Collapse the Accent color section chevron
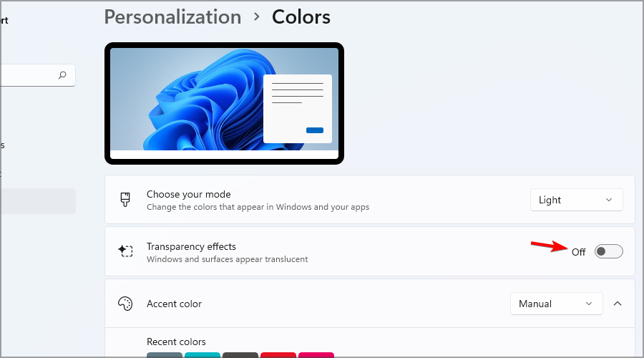 click(x=618, y=304)
